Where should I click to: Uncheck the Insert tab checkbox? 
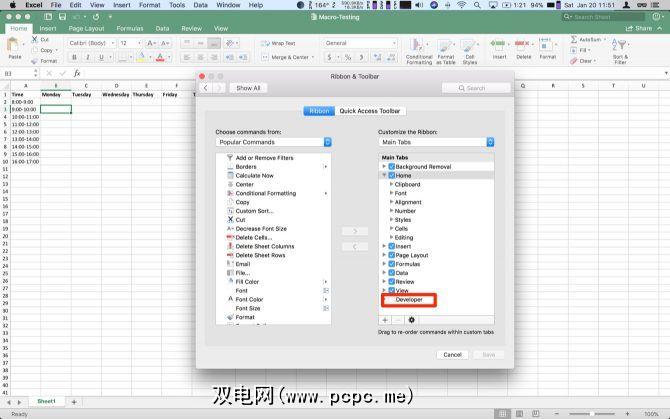pos(391,246)
